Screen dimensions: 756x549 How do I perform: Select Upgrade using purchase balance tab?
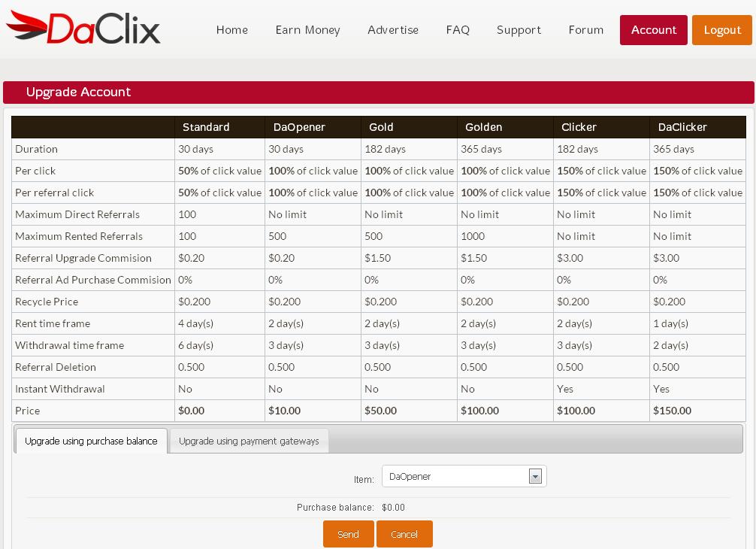coord(91,441)
